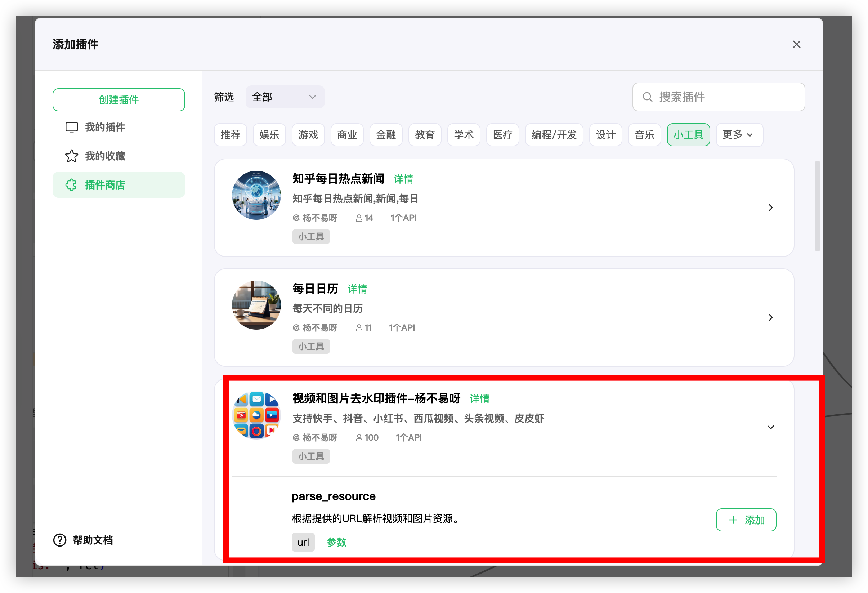The width and height of the screenshot is (868, 593).
Task: Click the 创建插件 button
Action: [119, 100]
